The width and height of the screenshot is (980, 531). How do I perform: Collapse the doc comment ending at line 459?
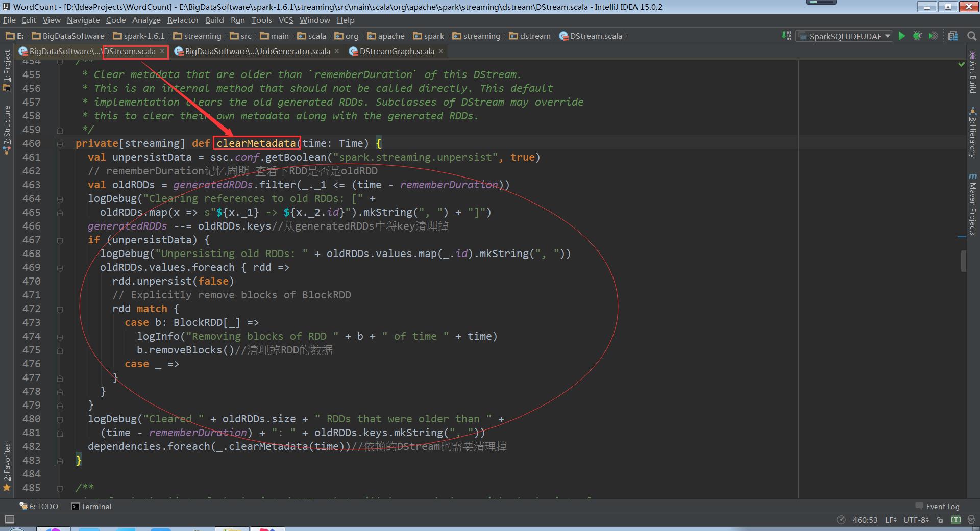click(x=60, y=130)
